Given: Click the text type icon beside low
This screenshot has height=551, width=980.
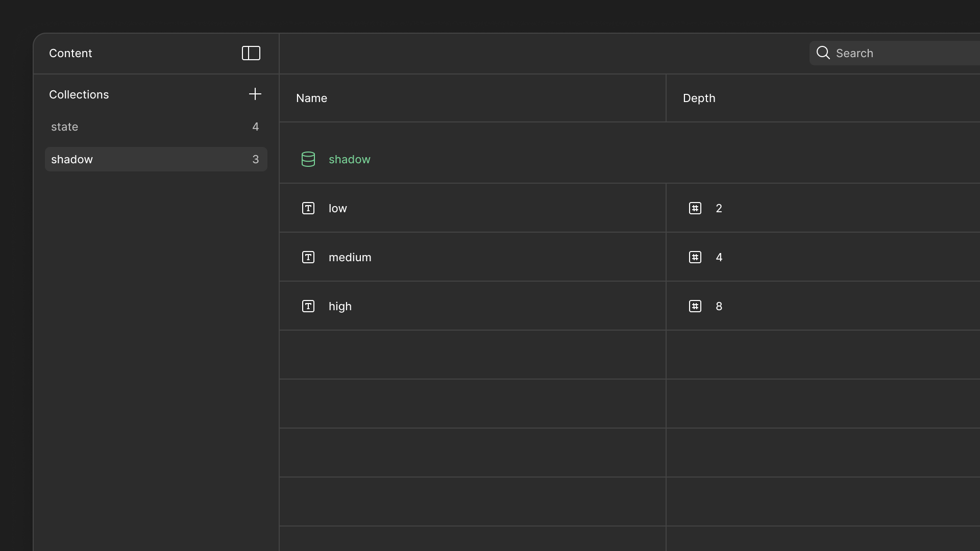Looking at the screenshot, I should [x=308, y=208].
